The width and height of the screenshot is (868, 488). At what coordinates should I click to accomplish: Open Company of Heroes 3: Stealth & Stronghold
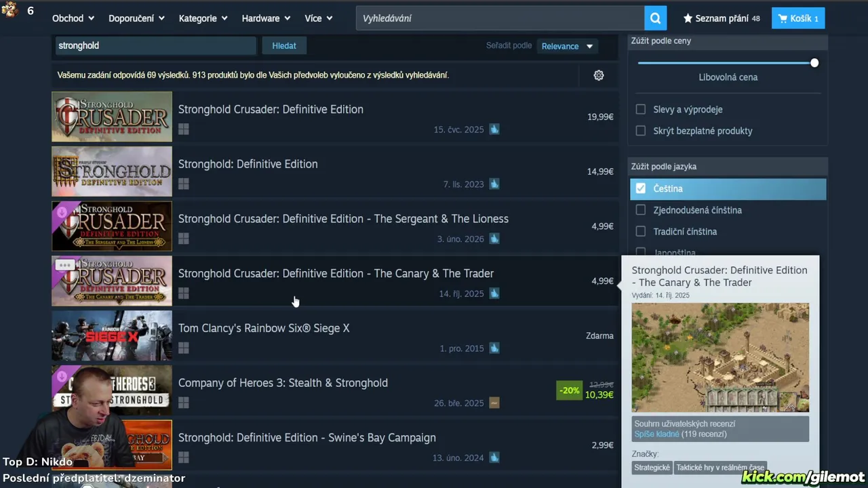click(335, 390)
